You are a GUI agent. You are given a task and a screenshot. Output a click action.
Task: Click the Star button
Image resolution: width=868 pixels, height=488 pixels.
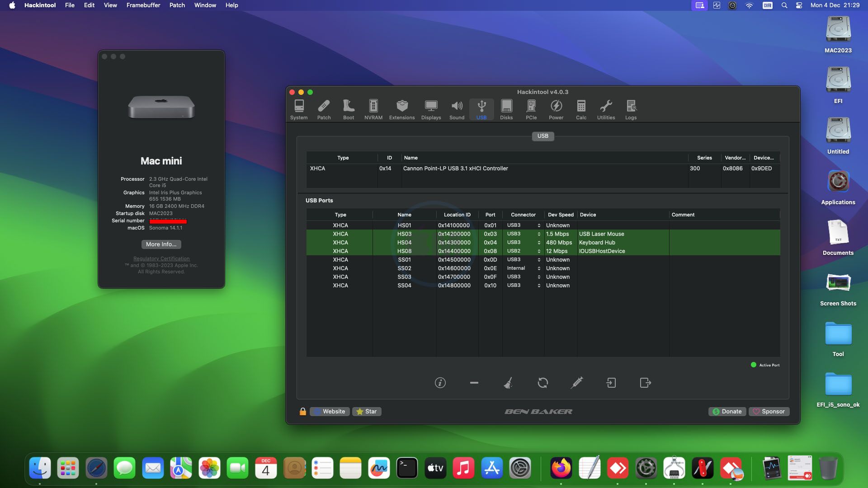(367, 411)
